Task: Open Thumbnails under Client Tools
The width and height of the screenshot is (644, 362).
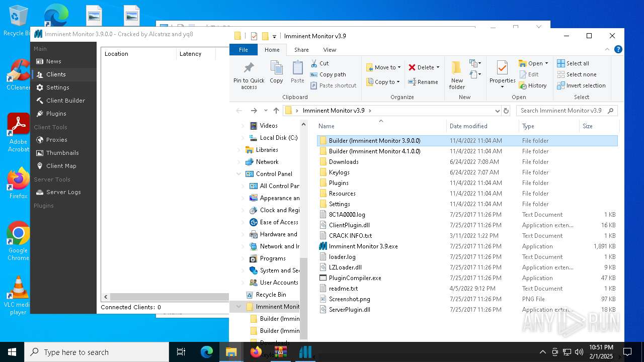Action: pos(63,153)
